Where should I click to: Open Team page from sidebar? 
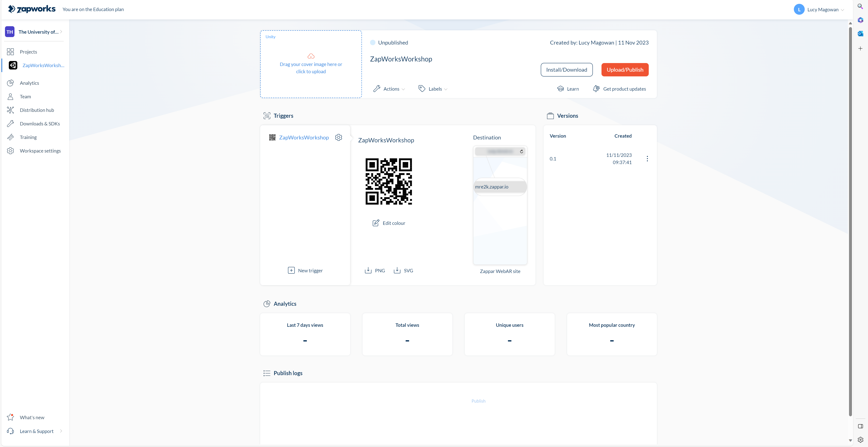point(25,97)
